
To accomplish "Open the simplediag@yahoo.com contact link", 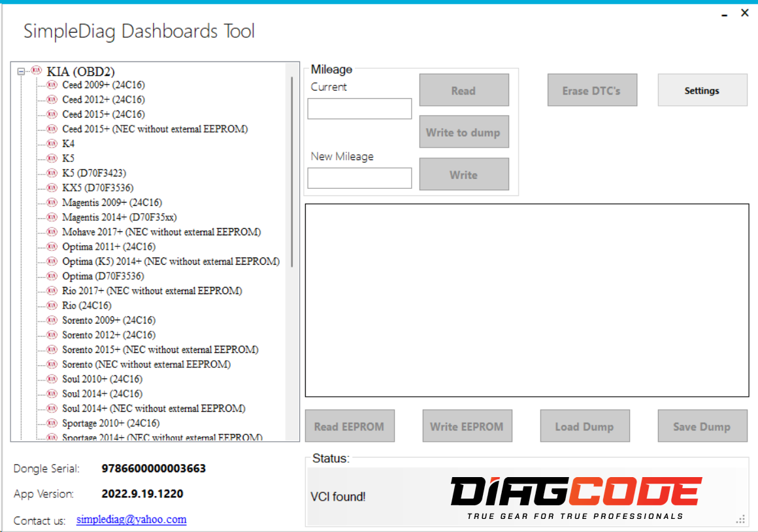I will 131,520.
